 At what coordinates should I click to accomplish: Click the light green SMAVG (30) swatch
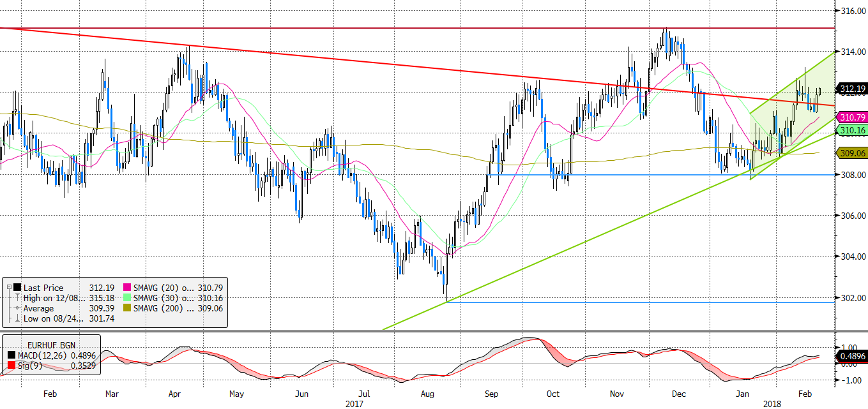coord(127,298)
